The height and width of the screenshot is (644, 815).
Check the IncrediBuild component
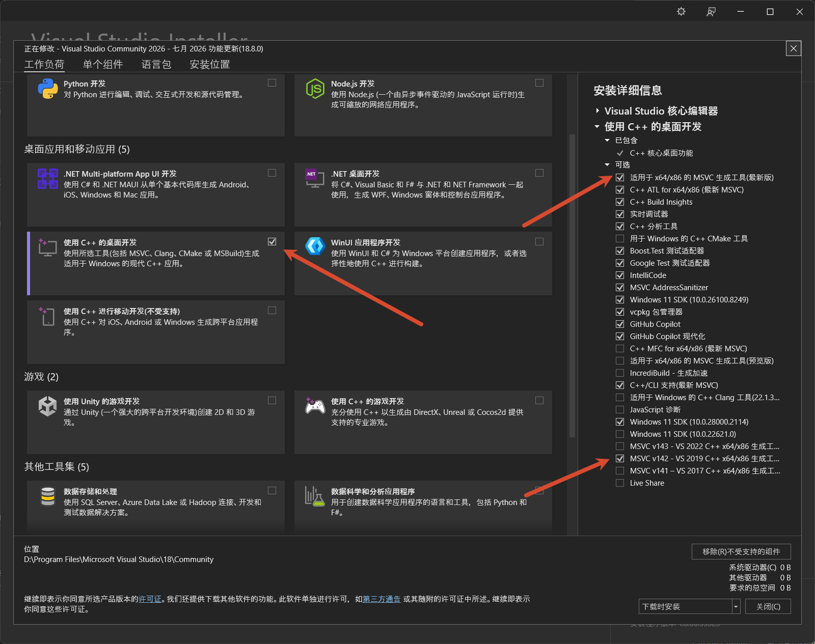620,373
